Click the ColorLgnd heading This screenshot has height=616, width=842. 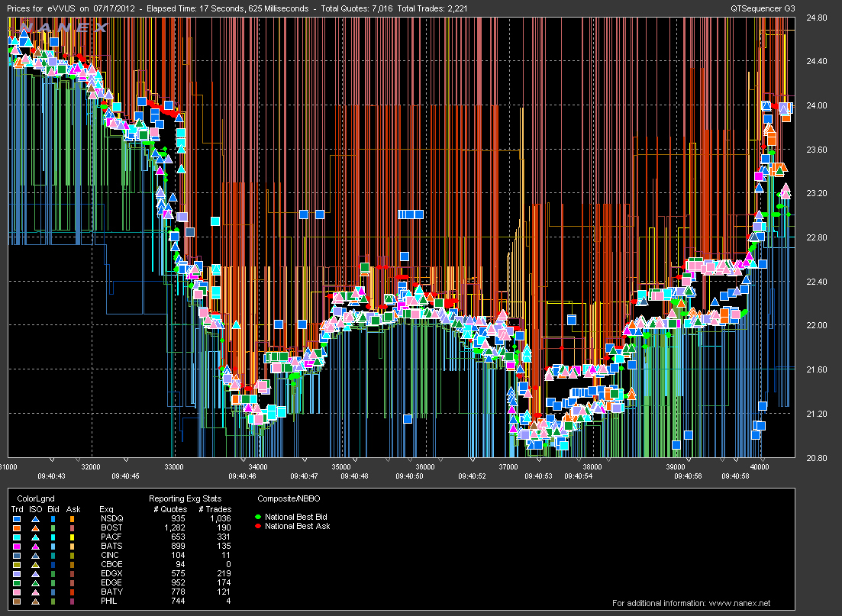[x=36, y=498]
